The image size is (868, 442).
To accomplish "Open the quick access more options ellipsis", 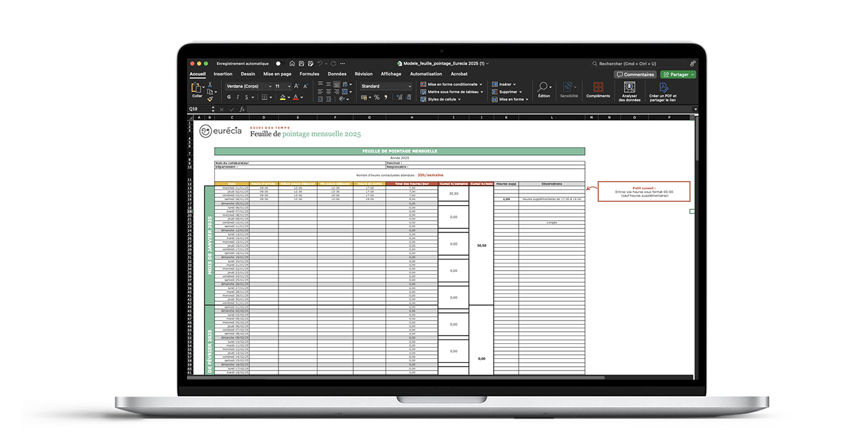I will coord(342,64).
